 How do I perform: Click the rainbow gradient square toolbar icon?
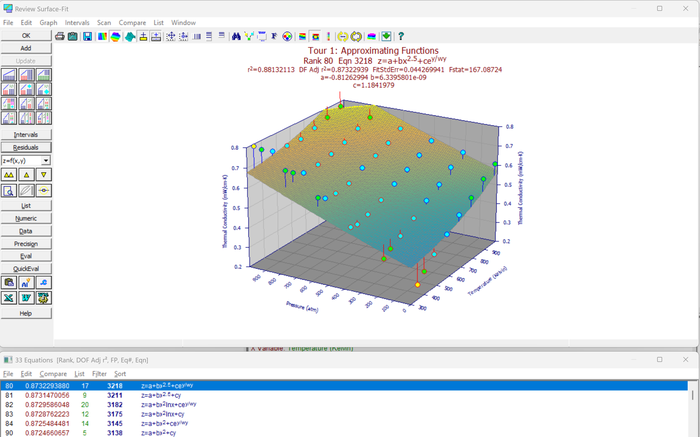point(102,37)
